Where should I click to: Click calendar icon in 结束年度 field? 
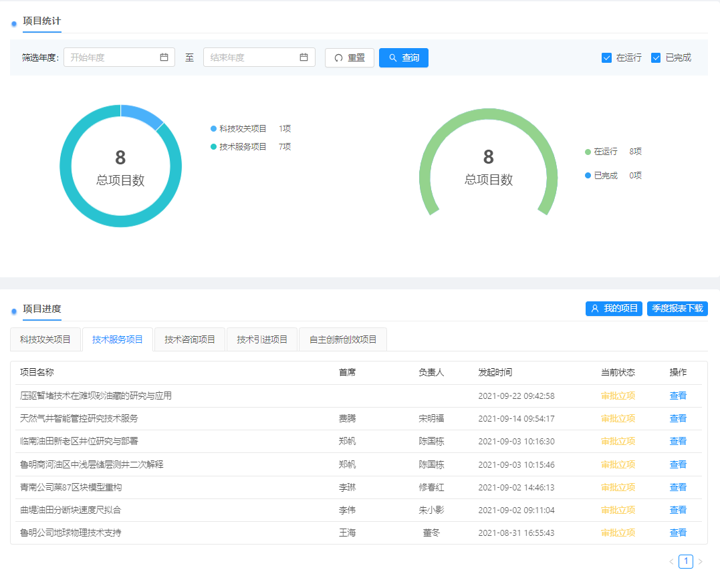pos(304,57)
